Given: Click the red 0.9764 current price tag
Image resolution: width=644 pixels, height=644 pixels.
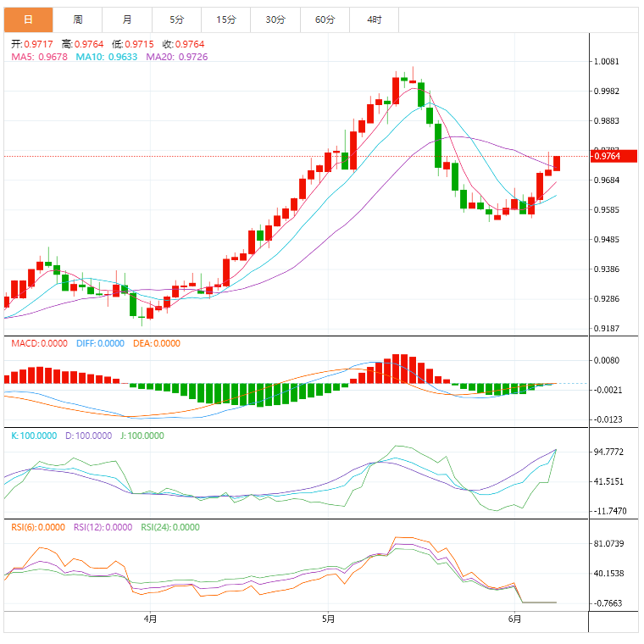Looking at the screenshot, I should coord(613,156).
